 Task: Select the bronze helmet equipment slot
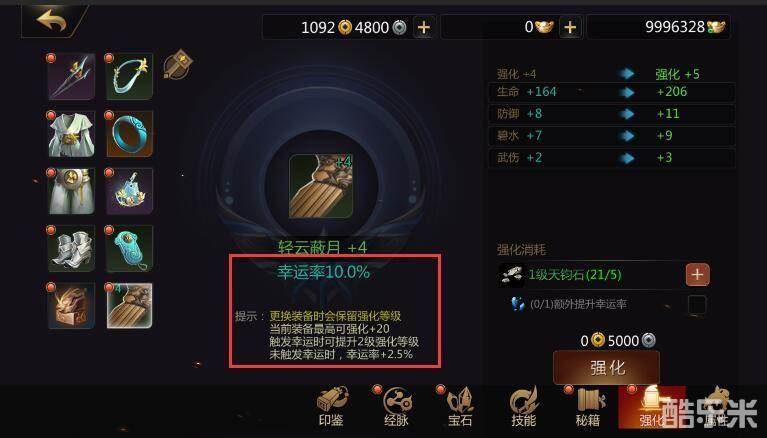tap(71, 306)
